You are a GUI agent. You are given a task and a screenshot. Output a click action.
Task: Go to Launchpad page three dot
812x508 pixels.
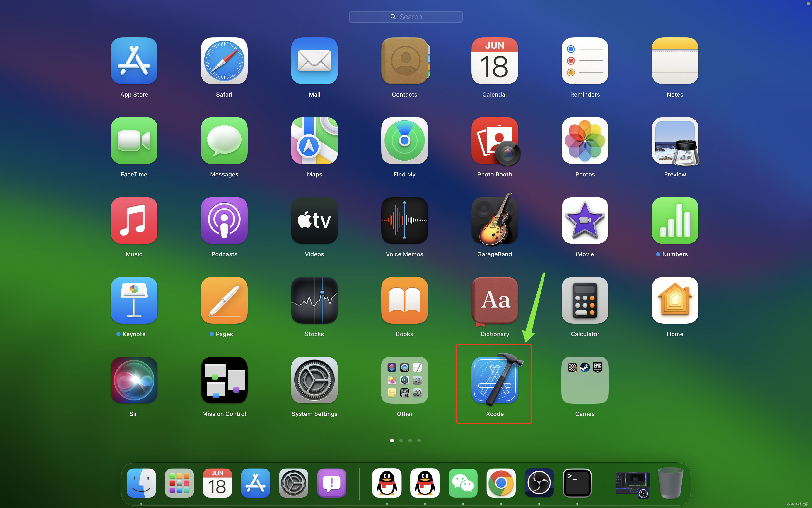point(410,440)
